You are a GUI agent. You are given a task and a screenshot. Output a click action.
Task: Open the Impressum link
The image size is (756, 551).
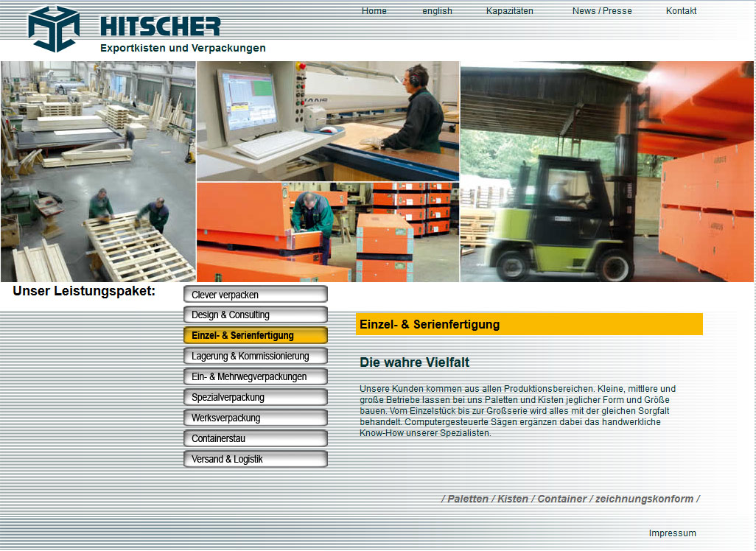(672, 533)
